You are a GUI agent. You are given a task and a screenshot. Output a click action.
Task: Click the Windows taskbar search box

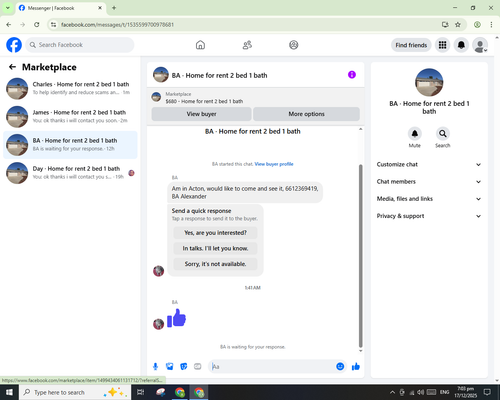(75, 392)
